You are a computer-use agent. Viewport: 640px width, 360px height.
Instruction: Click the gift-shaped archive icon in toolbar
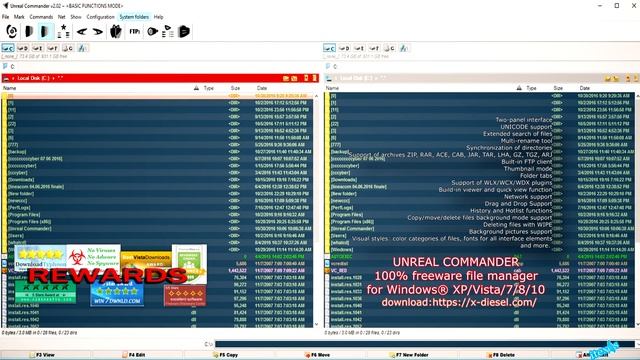coord(116,31)
